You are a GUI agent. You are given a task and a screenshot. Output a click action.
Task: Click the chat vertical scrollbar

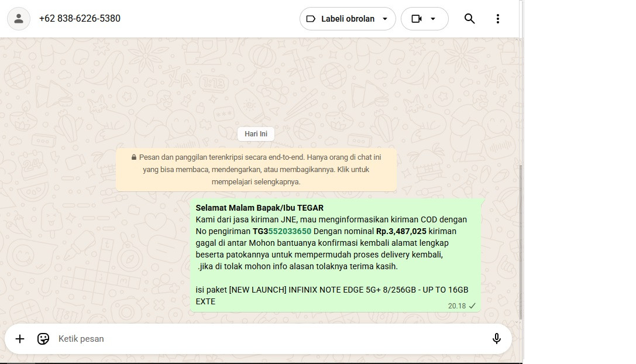pos(520,242)
